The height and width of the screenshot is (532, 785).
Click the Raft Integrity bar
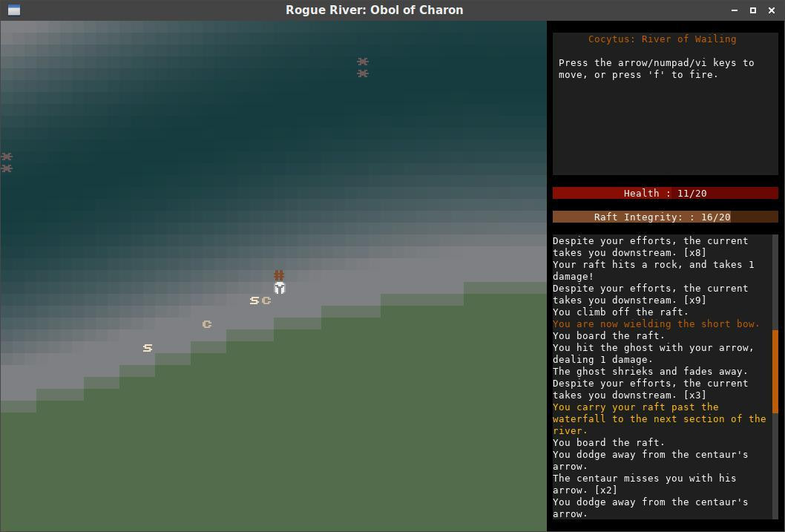coord(666,217)
